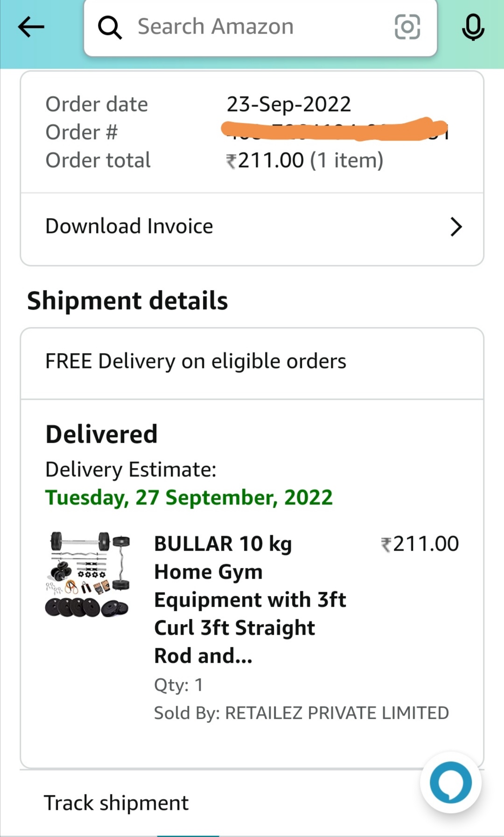
Task: Expand the Download Invoice chevron
Action: 455,227
